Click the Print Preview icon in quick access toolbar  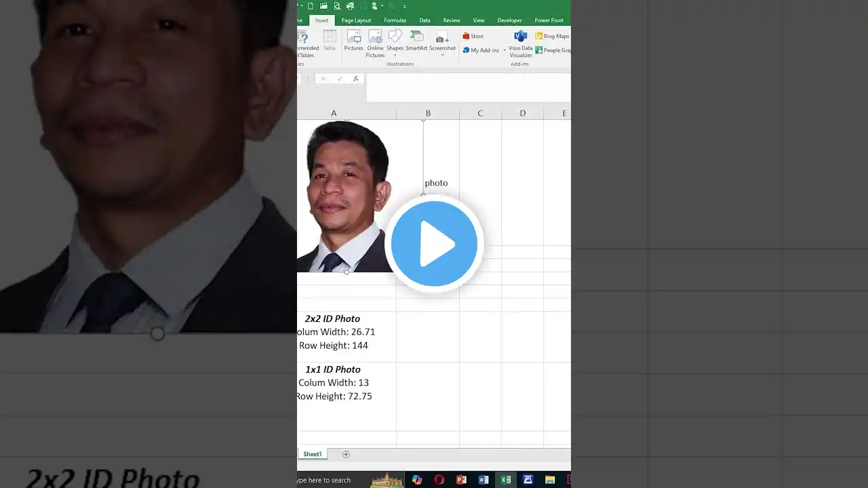(337, 6)
